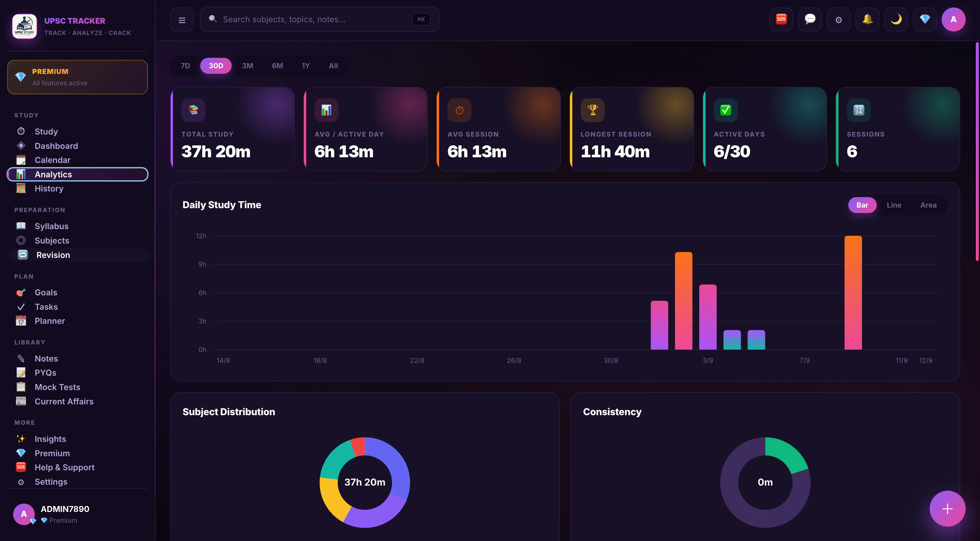Click the Consistency donut chart
The width and height of the screenshot is (980, 541).
(x=765, y=482)
